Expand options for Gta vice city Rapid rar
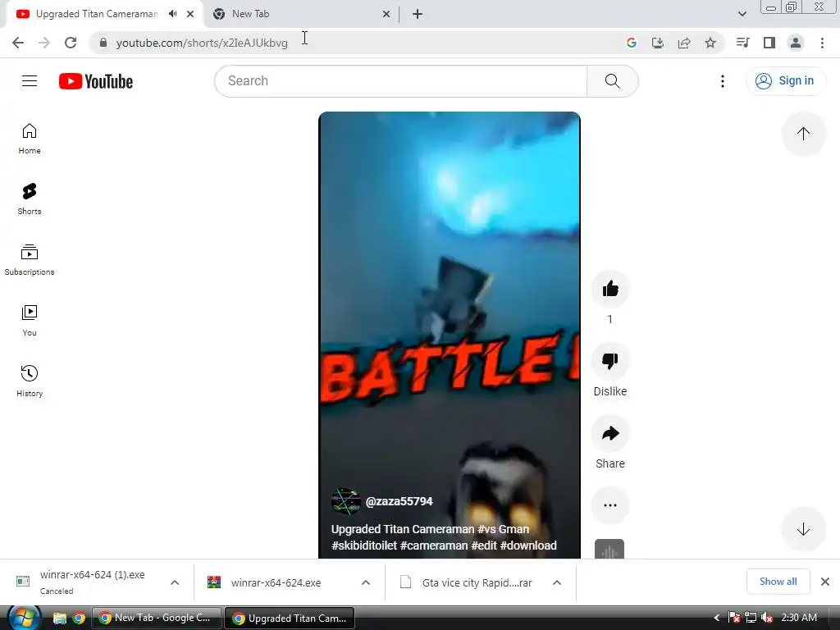Screen dimensions: 840x630 557,582
